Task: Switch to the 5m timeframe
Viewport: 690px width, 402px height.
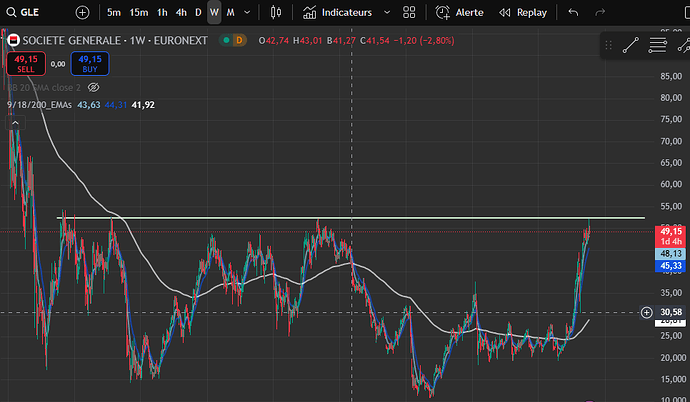Action: [x=114, y=12]
